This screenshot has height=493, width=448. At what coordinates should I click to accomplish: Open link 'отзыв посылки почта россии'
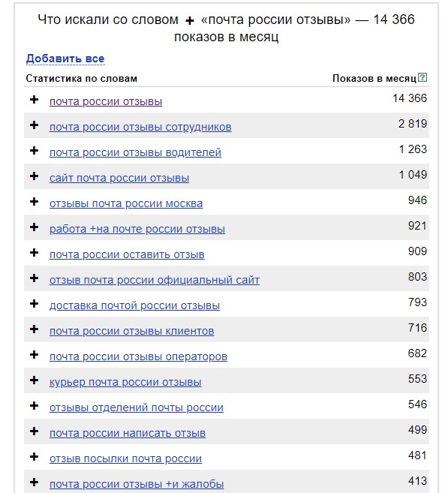(125, 458)
